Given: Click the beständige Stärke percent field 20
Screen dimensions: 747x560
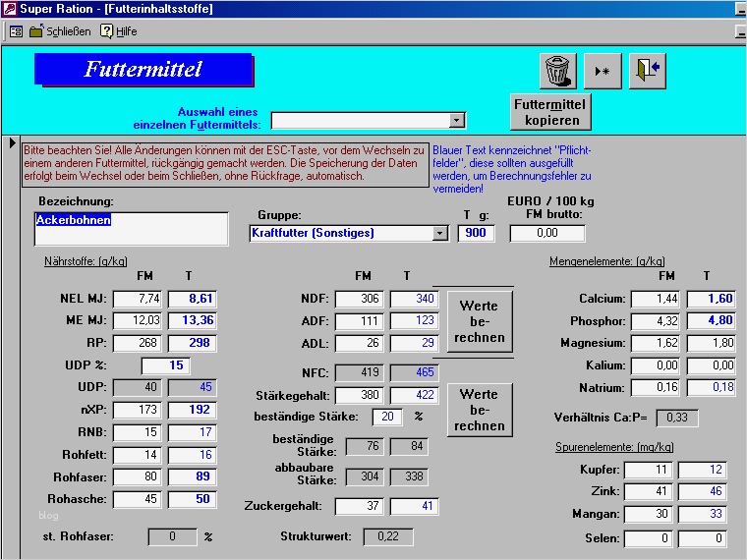Looking at the screenshot, I should tap(387, 417).
